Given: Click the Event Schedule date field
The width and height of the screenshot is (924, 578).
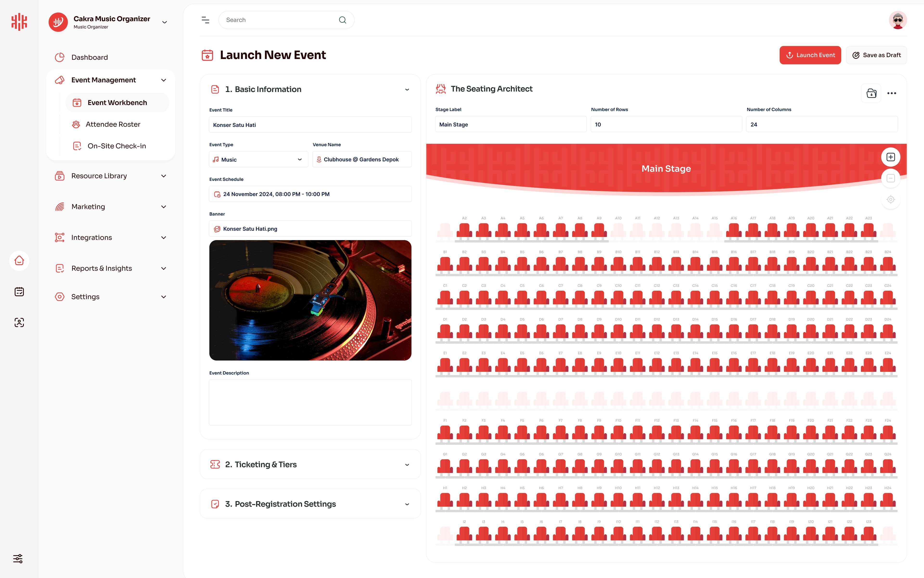Looking at the screenshot, I should coord(310,194).
